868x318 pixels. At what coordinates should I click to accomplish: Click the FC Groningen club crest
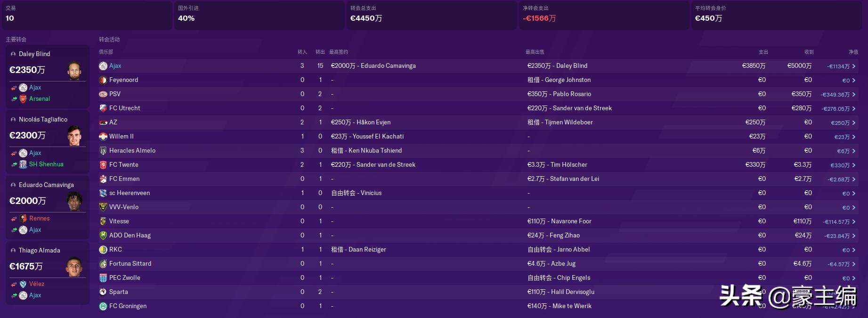click(x=103, y=306)
